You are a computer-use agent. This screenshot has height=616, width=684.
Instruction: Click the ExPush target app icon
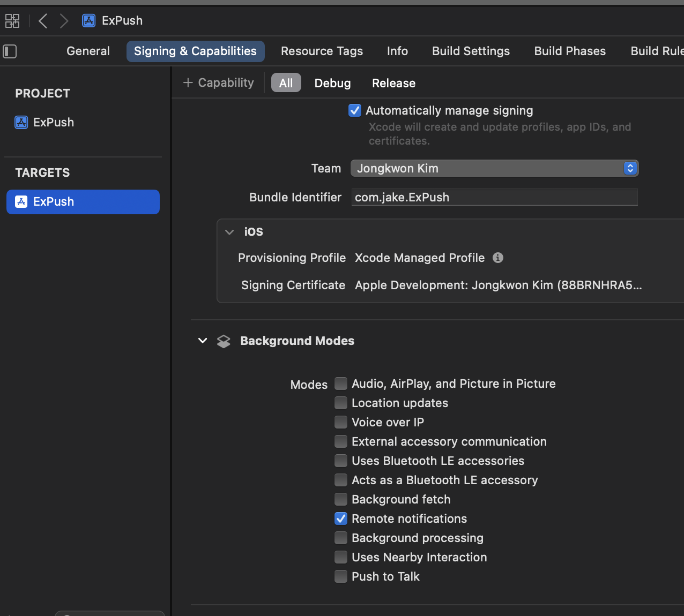pyautogui.click(x=21, y=201)
